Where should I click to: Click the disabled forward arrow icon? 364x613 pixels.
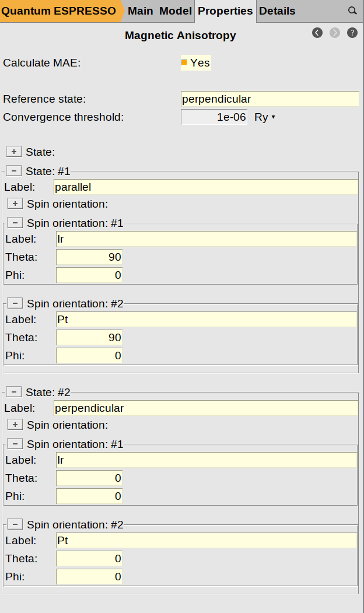click(x=335, y=33)
